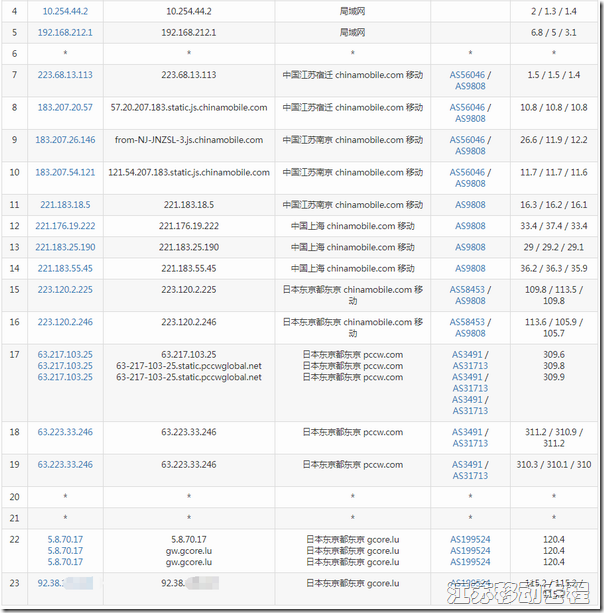Click the 日本东京都东京 gcore.lu location in hop 23
The height and width of the screenshot is (613, 604).
coord(353,583)
